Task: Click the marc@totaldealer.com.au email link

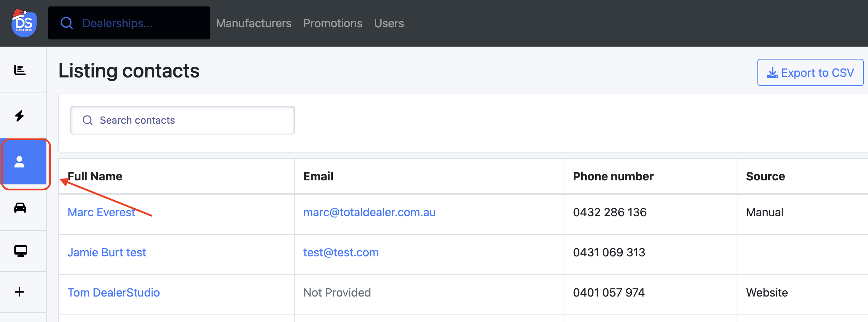Action: tap(369, 212)
